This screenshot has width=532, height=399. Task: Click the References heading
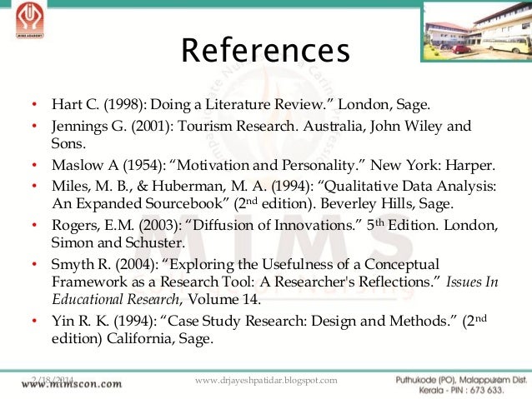click(x=265, y=51)
